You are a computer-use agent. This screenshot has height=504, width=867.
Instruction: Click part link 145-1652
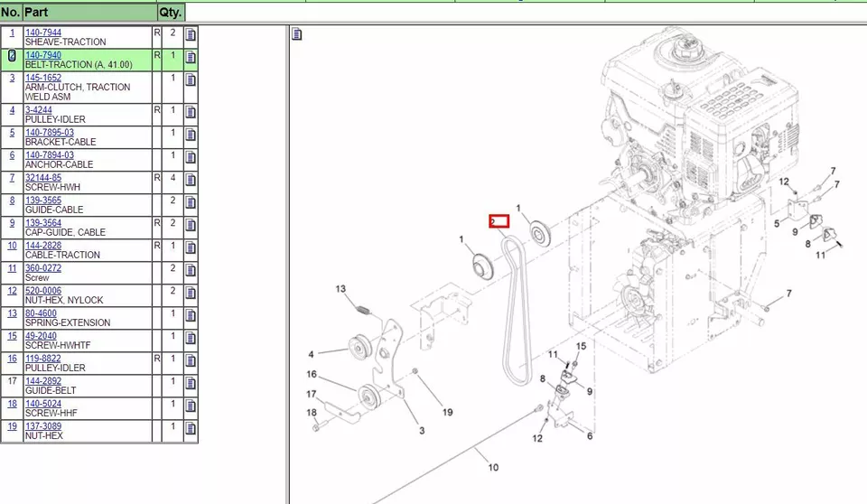coord(43,78)
